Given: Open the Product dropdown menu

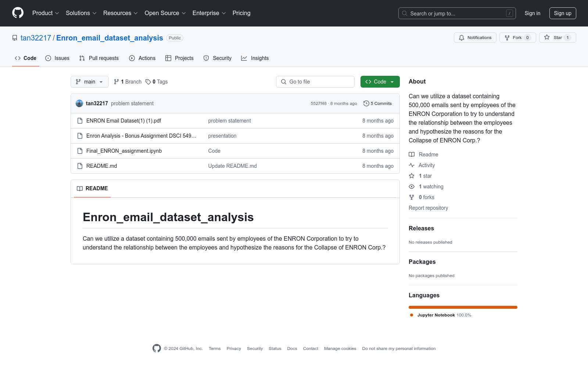Looking at the screenshot, I should coord(46,13).
